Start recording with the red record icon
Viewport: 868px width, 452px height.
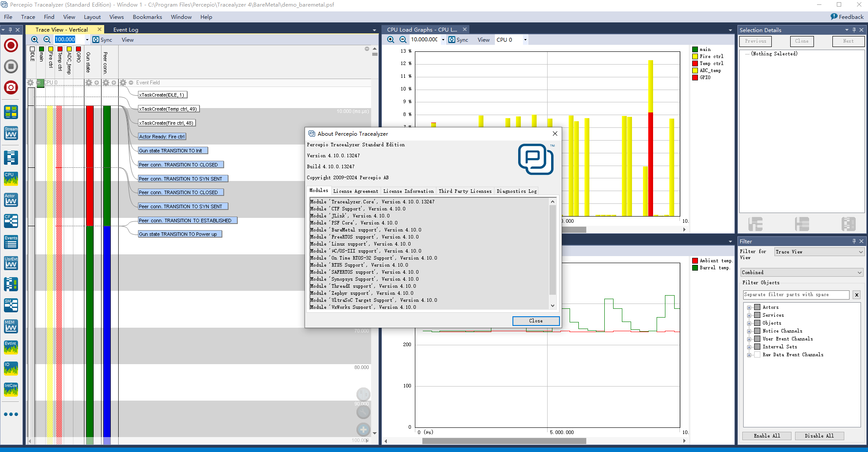(11, 45)
